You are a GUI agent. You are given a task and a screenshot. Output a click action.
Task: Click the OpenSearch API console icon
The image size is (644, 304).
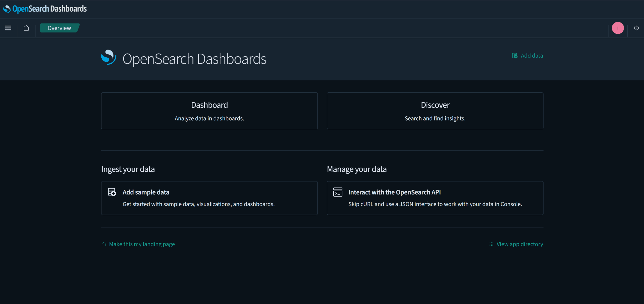pos(338,192)
